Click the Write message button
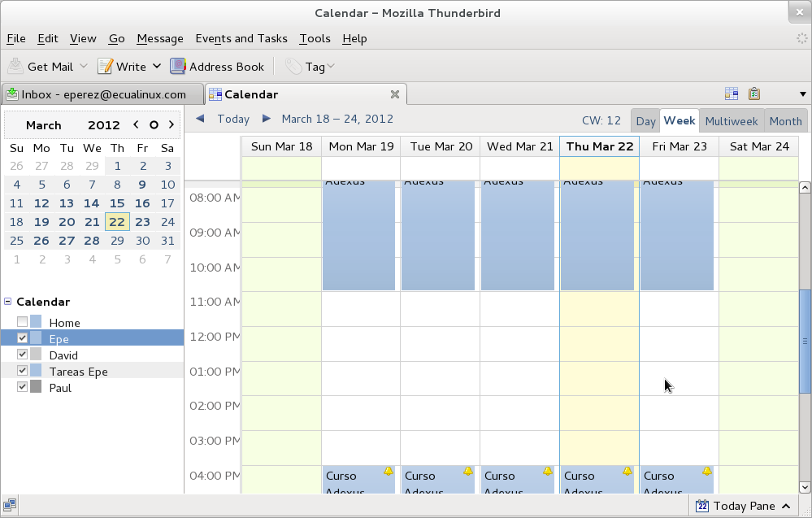Screen dimensions: 812x518 (x=122, y=67)
